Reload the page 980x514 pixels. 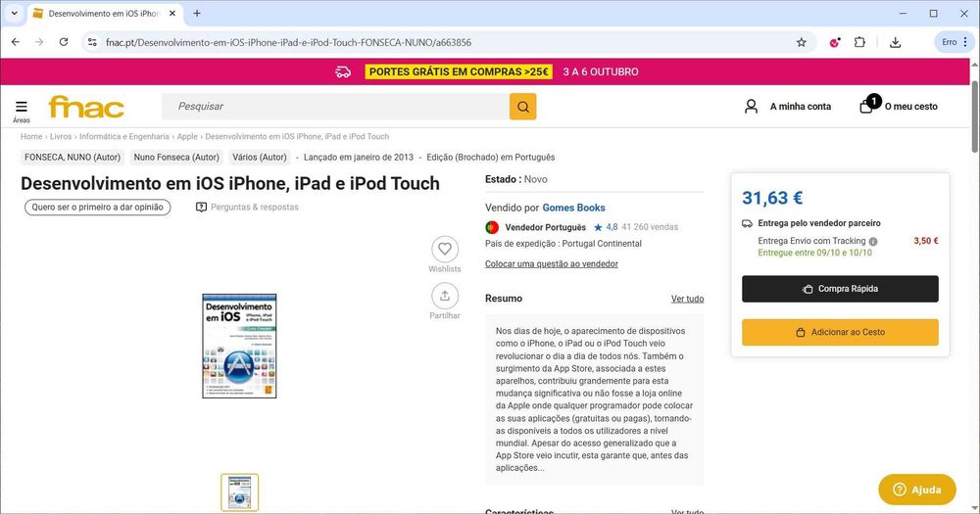[x=64, y=42]
